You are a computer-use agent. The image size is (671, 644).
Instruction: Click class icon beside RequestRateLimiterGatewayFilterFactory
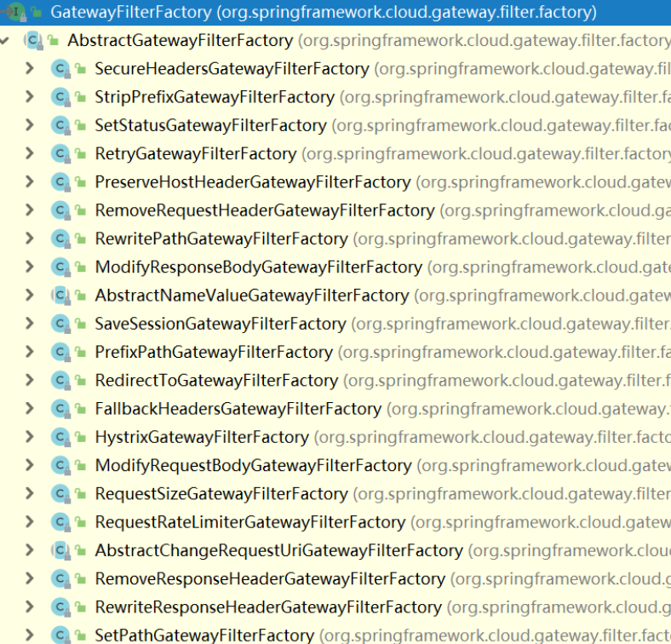[x=60, y=522]
